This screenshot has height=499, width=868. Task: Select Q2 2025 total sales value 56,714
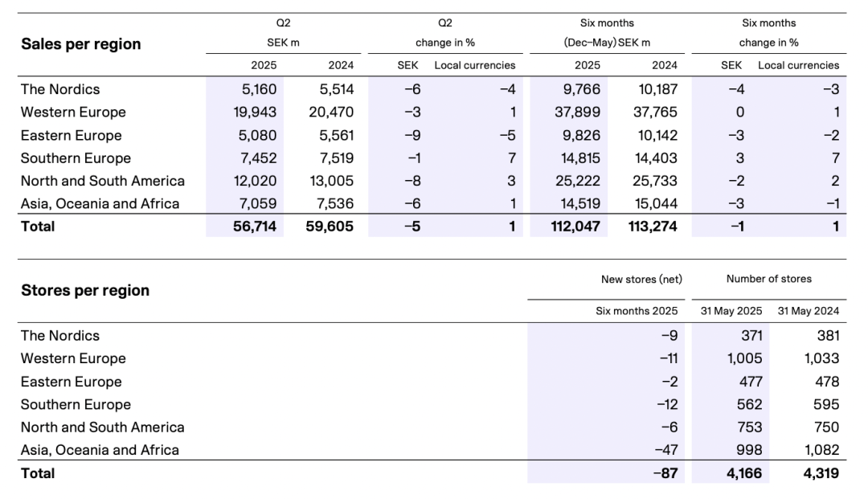tap(255, 227)
